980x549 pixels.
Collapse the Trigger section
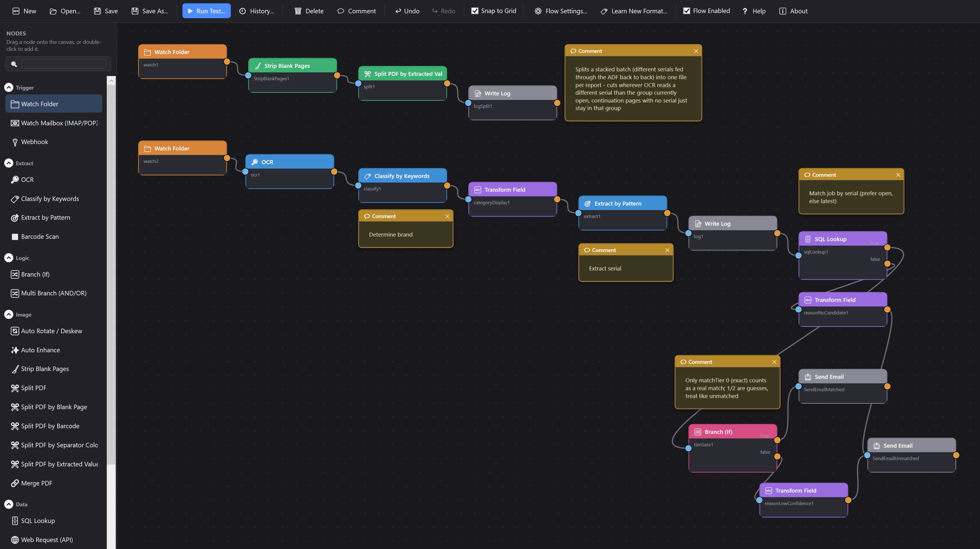(9, 87)
